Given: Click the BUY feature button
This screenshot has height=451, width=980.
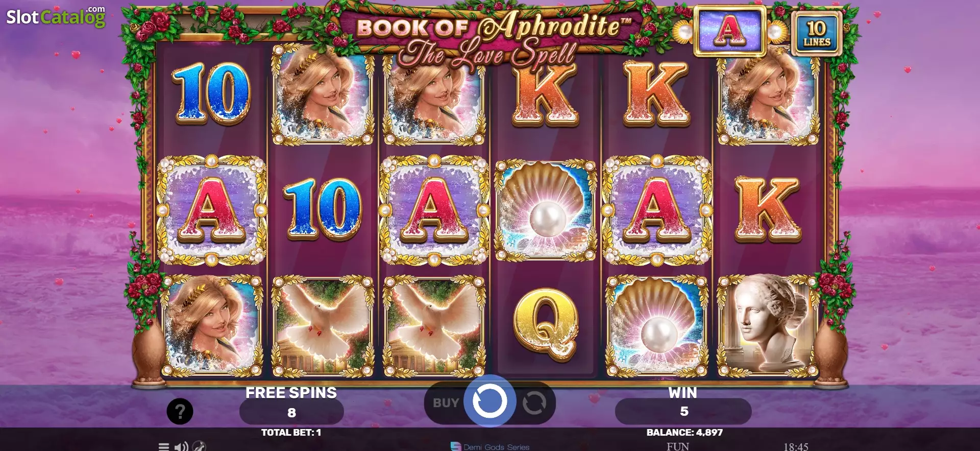Looking at the screenshot, I should (x=446, y=403).
